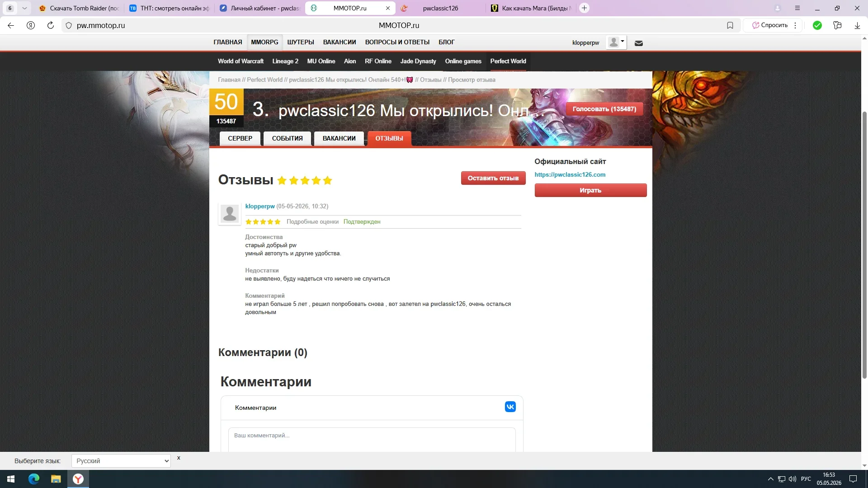The height and width of the screenshot is (488, 868).
Task: Show Подробные оценки details
Action: click(312, 221)
